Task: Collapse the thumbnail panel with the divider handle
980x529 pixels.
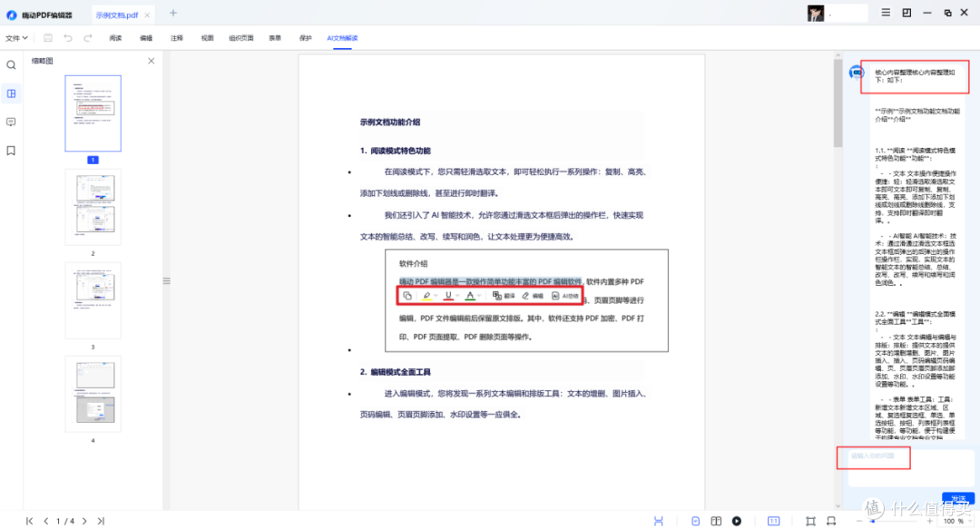Action: 167,280
